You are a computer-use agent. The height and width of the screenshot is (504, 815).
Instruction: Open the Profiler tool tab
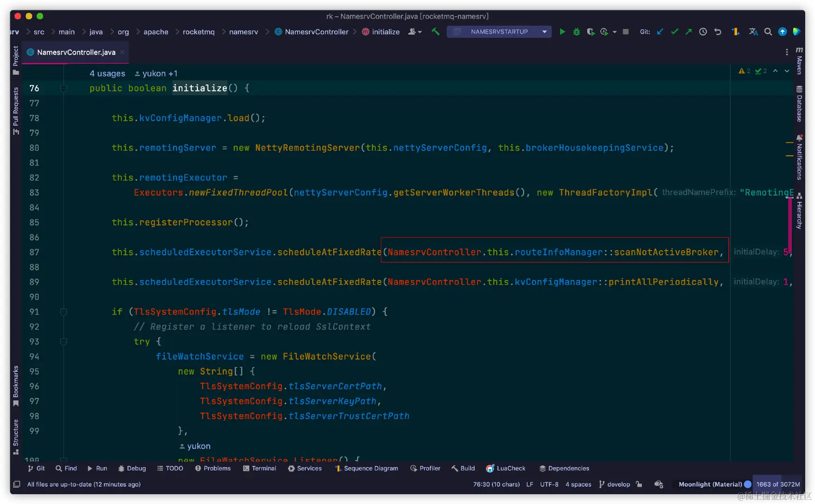click(425, 468)
